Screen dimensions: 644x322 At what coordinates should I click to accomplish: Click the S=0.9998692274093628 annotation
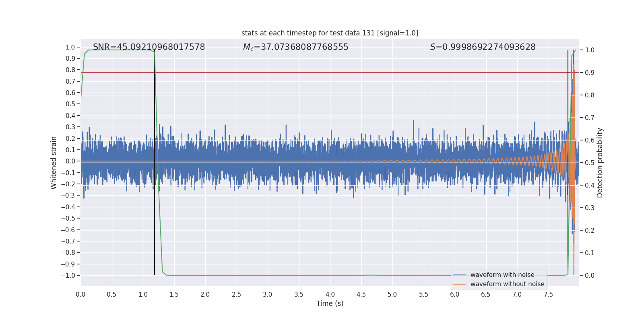click(483, 47)
